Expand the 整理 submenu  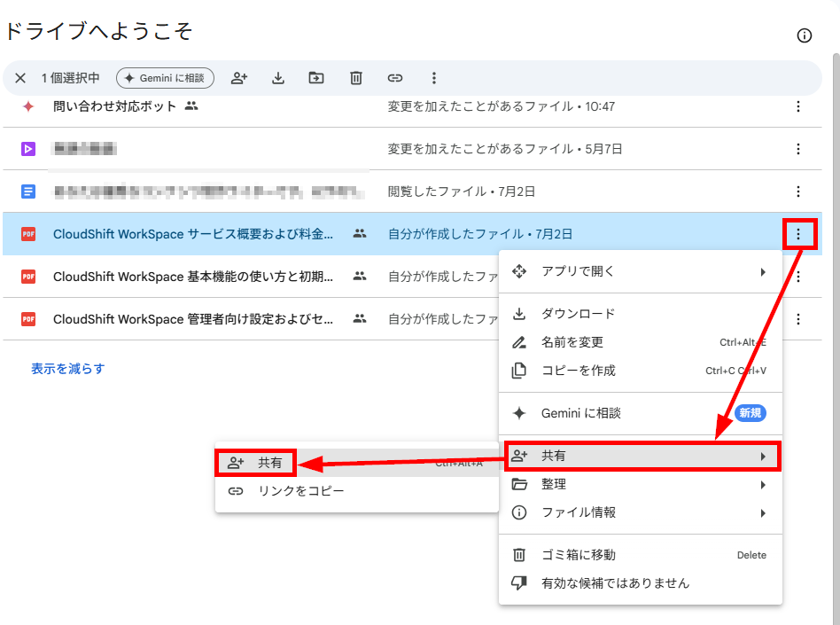point(640,485)
